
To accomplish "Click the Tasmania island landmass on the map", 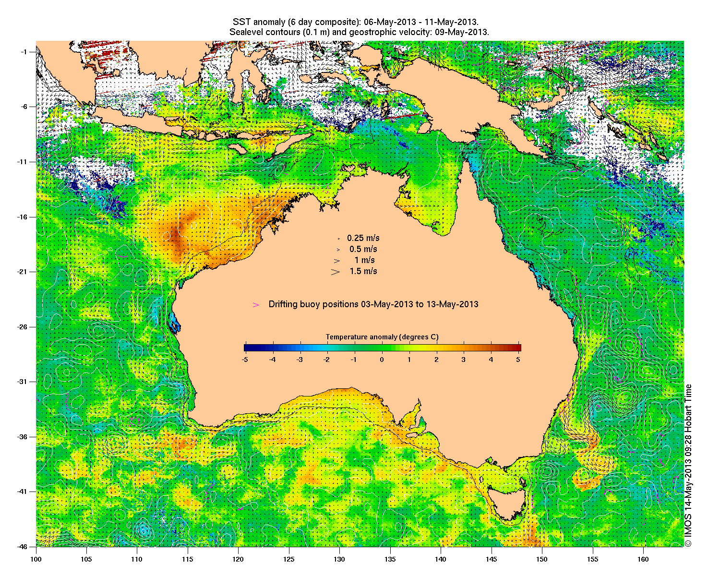I will [509, 503].
